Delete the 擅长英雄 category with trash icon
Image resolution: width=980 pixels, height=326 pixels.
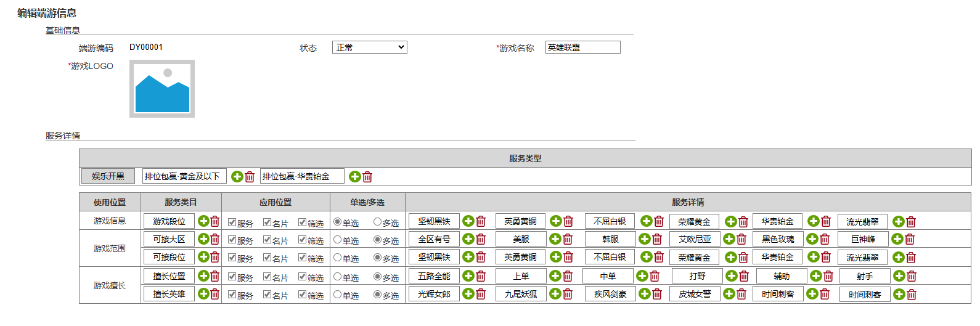coord(214,294)
